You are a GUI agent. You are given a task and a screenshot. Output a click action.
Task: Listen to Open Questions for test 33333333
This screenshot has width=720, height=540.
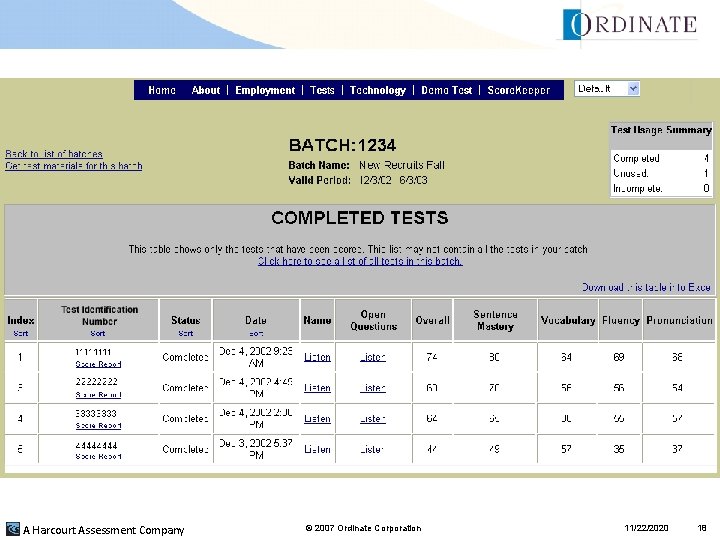click(x=373, y=419)
